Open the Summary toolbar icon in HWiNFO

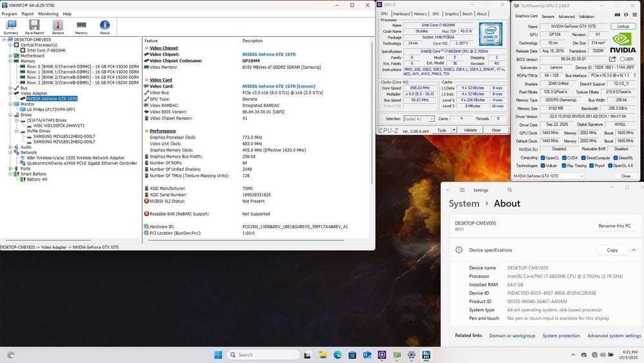pyautogui.click(x=11, y=27)
